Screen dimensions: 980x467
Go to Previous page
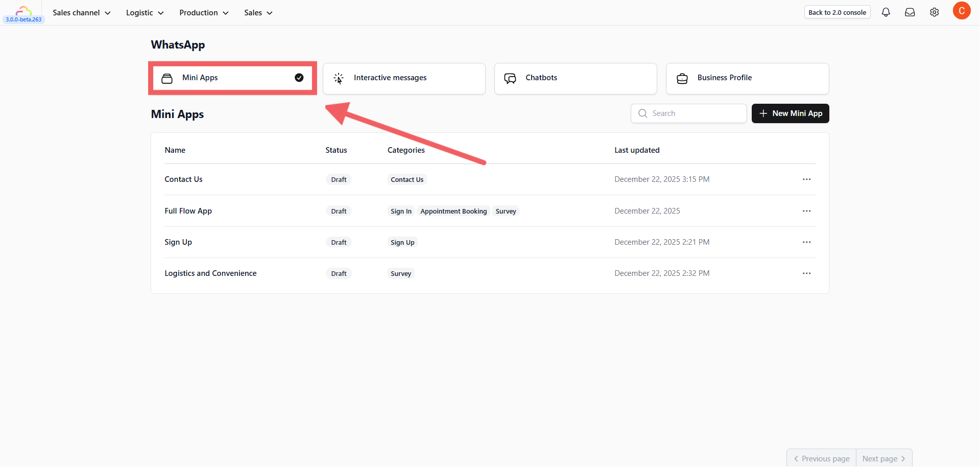(x=821, y=459)
